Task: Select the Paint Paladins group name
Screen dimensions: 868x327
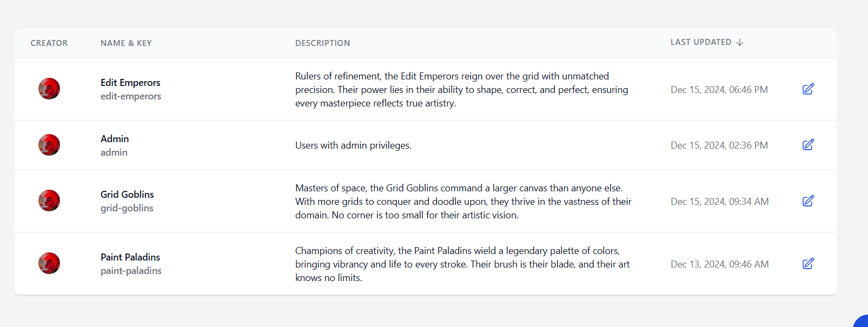Action: 130,257
